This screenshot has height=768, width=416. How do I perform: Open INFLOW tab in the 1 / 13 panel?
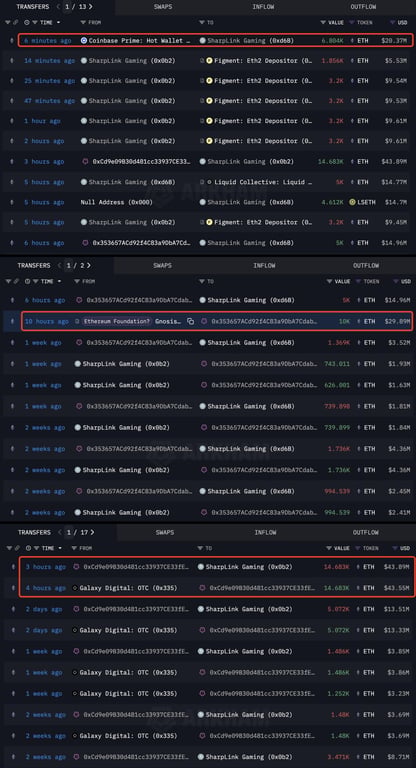pyautogui.click(x=263, y=7)
